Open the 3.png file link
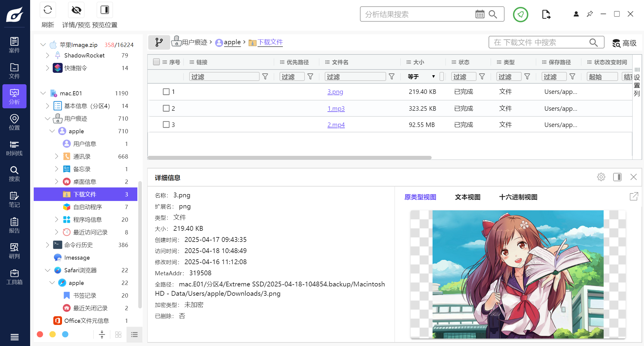 [x=335, y=92]
